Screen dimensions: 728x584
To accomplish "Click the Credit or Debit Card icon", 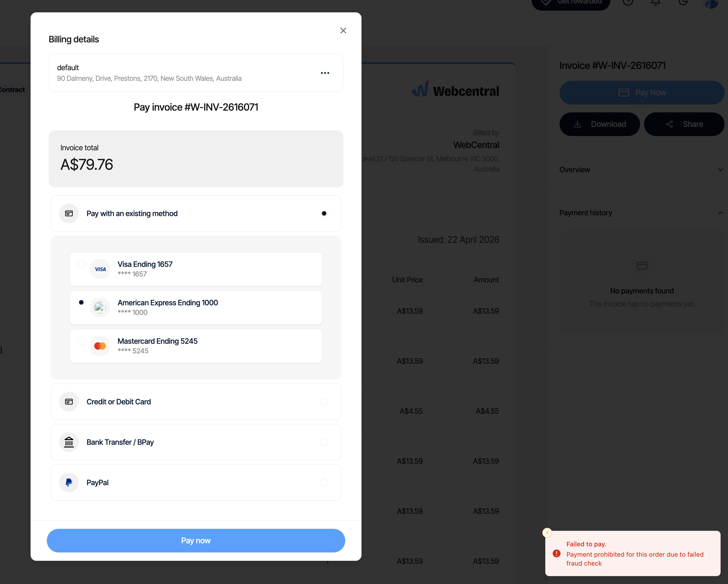I will (69, 402).
